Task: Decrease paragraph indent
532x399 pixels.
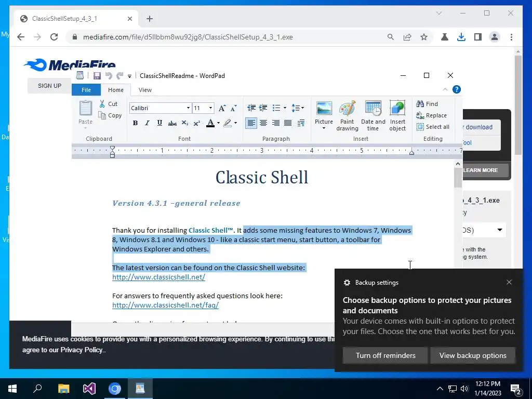Action: 251,108
